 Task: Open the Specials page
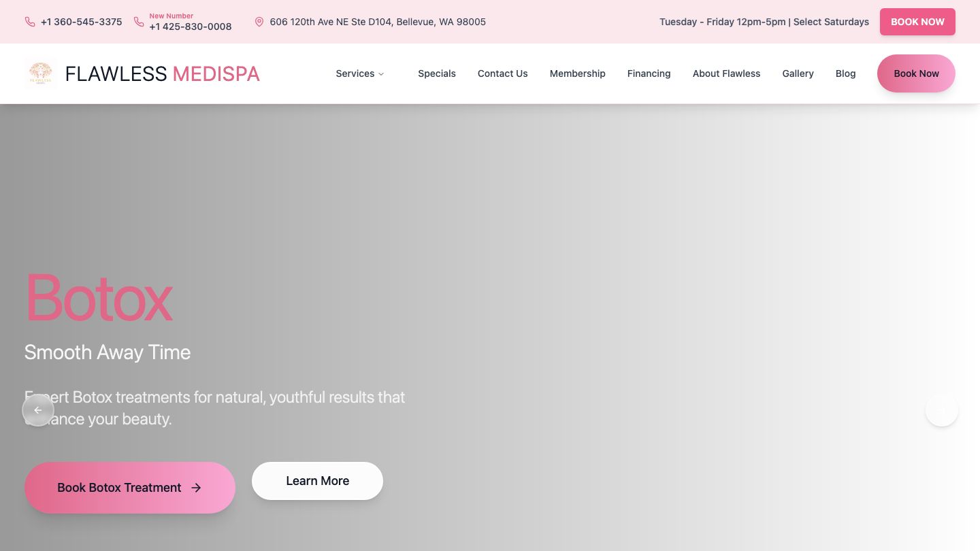click(x=437, y=73)
